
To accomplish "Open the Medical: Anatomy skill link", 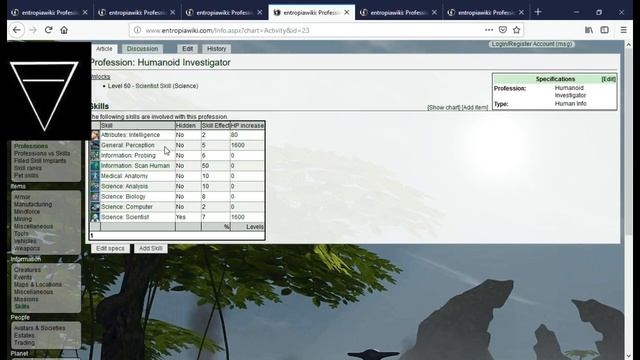I will 124,176.
